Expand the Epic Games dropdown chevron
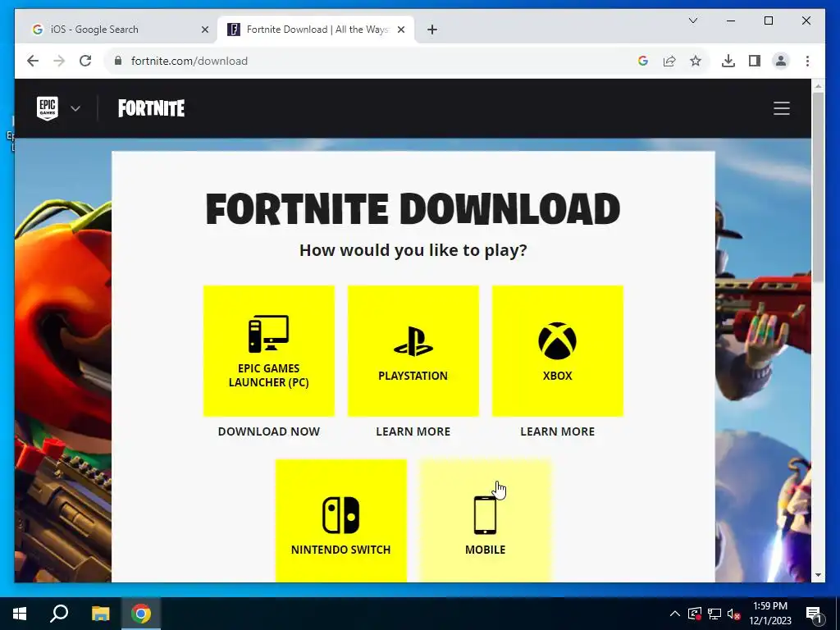 click(75, 109)
